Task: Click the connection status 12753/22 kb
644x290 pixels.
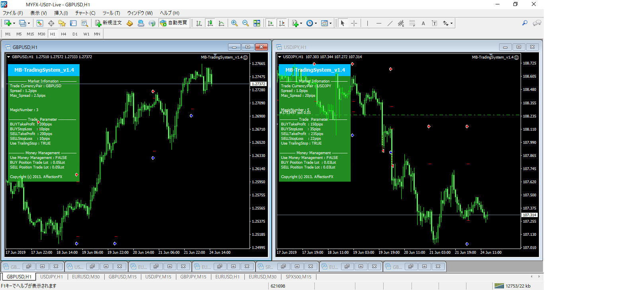Action: (x=518, y=286)
